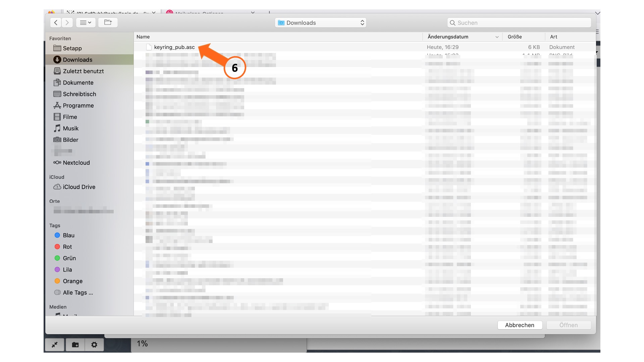Open Dokumente in sidebar
The height and width of the screenshot is (362, 644).
(x=89, y=82)
